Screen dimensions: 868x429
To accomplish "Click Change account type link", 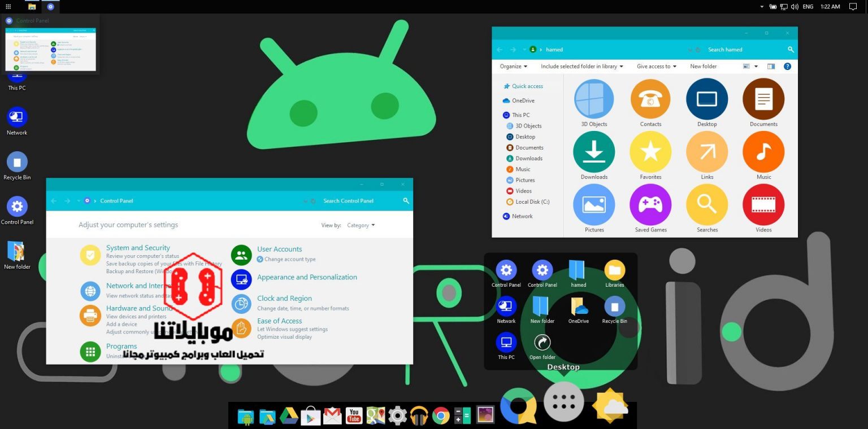I will point(290,260).
